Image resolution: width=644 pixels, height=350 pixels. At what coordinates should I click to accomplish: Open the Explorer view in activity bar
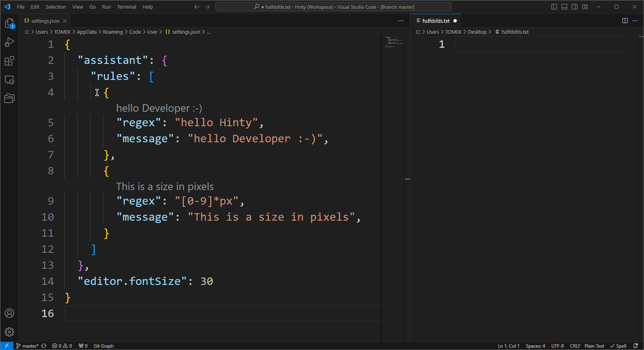point(9,24)
